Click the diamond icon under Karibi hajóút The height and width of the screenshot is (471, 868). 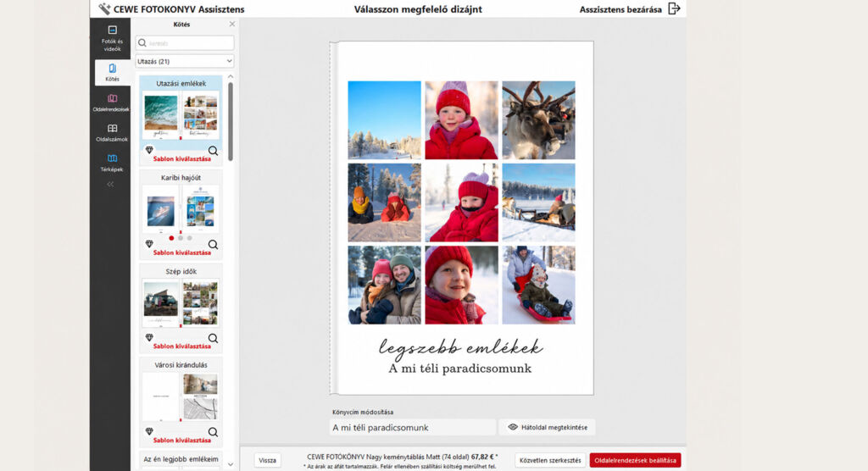pos(149,243)
